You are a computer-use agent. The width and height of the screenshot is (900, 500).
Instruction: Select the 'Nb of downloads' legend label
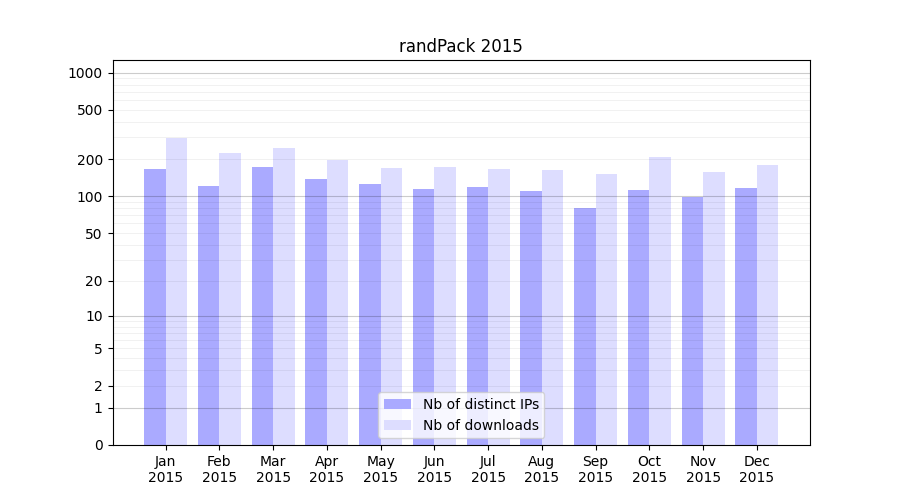(x=480, y=425)
